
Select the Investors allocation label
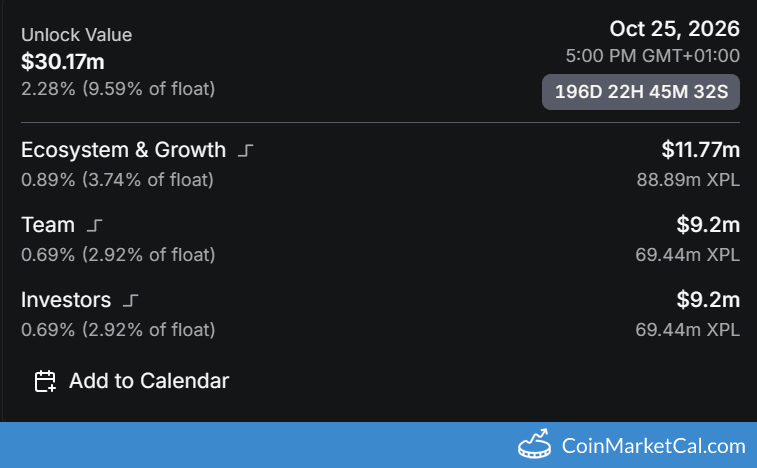tap(66, 299)
